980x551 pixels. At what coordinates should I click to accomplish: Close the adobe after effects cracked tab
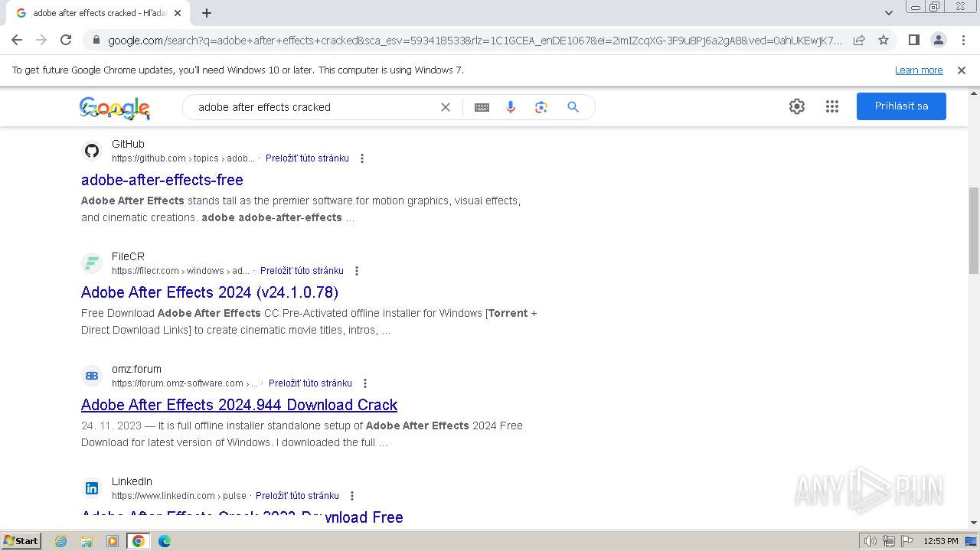[178, 13]
